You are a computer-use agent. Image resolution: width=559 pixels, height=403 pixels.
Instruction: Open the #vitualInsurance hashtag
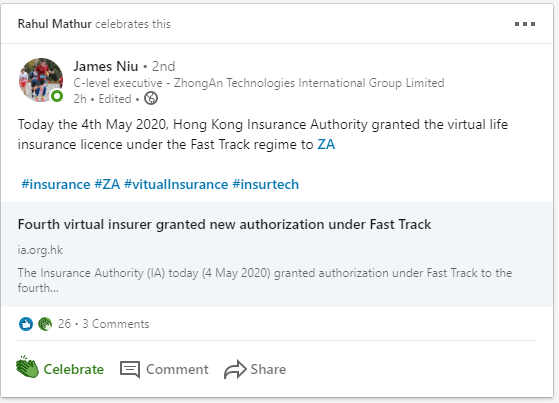click(176, 184)
